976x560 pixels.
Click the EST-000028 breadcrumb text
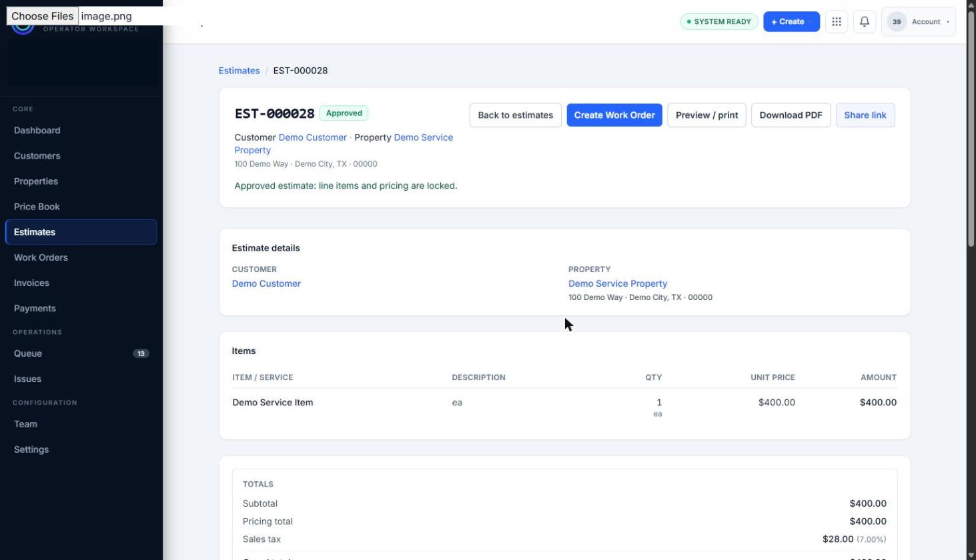(300, 71)
